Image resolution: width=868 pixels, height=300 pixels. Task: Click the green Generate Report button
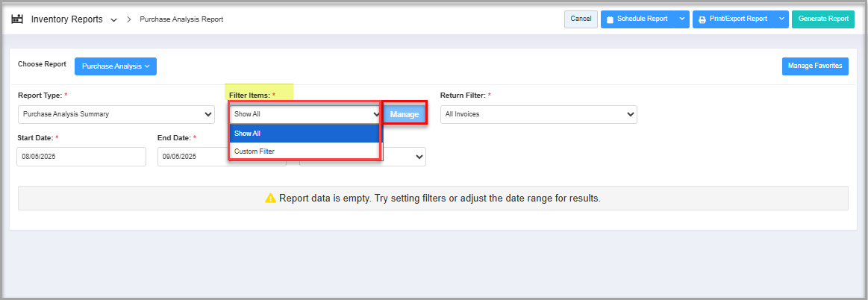pos(822,19)
